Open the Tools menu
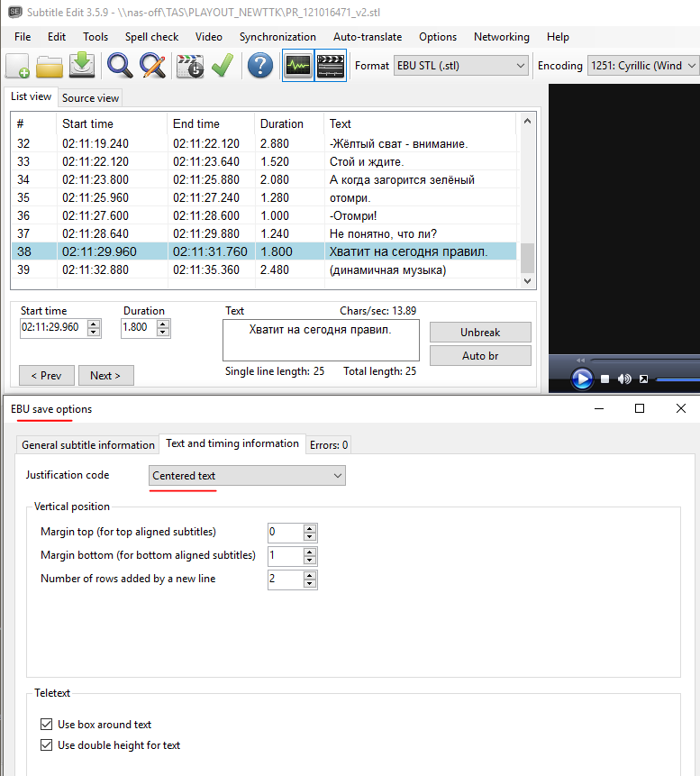 95,37
